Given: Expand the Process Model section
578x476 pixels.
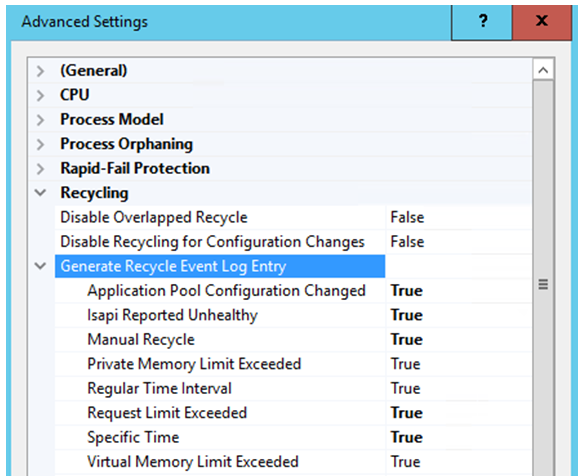Looking at the screenshot, I should [x=41, y=120].
